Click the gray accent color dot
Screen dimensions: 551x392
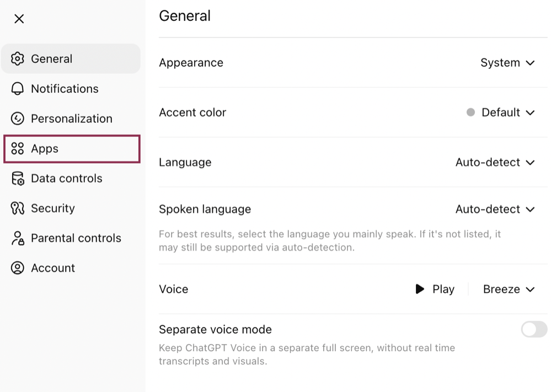[470, 112]
